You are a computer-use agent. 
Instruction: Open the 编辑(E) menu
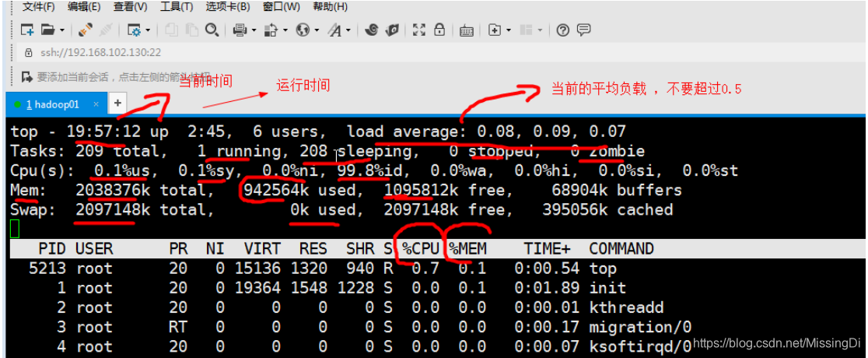tap(84, 7)
